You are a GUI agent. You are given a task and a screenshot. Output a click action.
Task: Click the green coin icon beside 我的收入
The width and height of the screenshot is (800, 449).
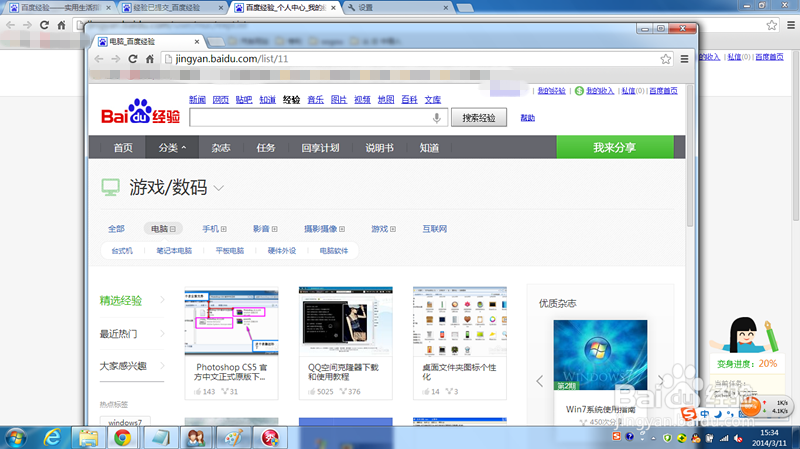click(579, 91)
